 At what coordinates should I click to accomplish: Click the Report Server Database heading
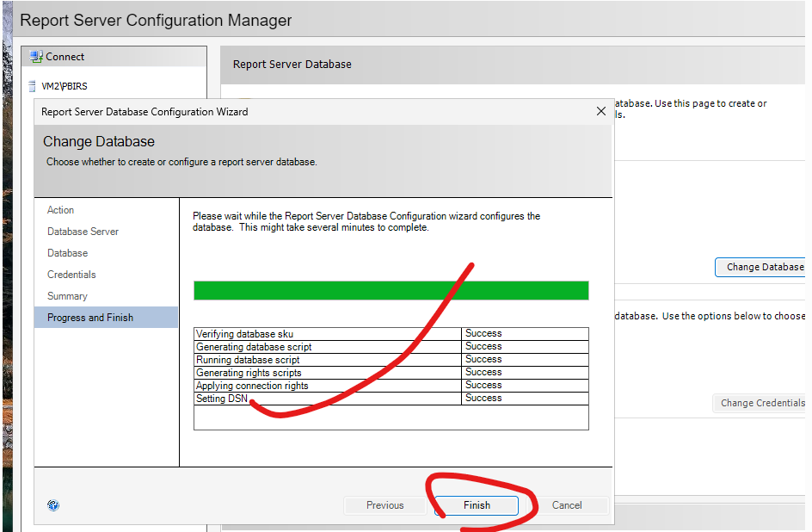(x=292, y=65)
